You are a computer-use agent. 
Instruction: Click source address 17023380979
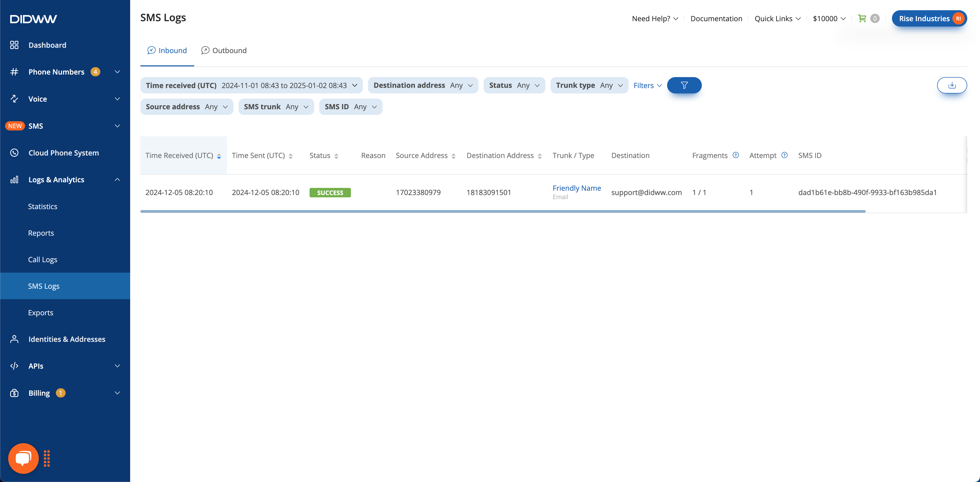pyautogui.click(x=418, y=192)
